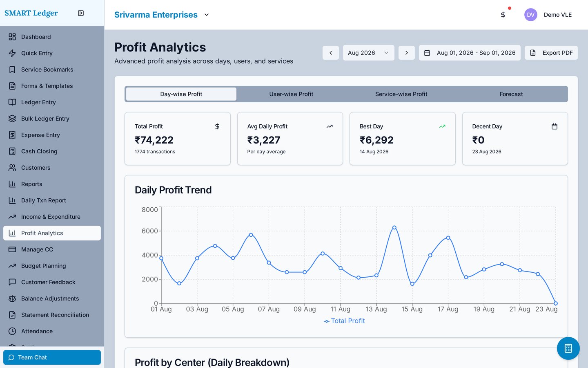Click the Ledger Entry book icon

pyautogui.click(x=12, y=102)
